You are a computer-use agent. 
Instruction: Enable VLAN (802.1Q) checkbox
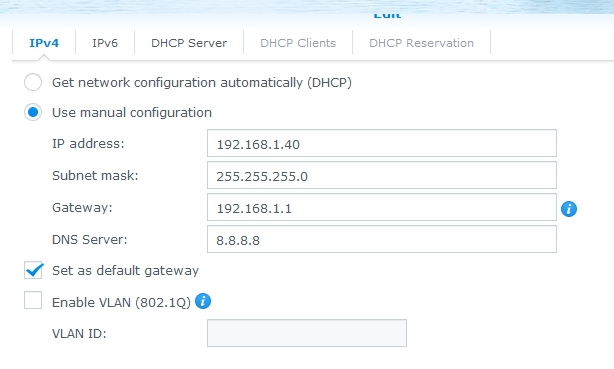pos(33,300)
